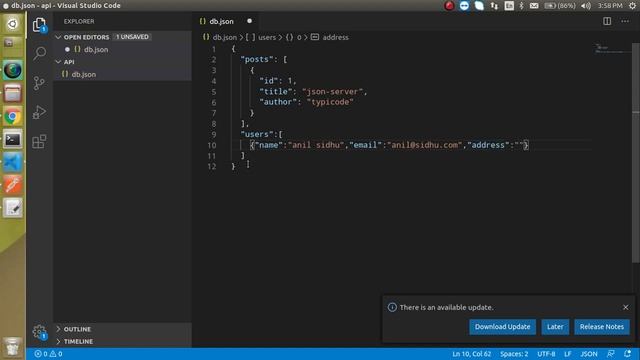Click the "json-server" title value

click(333, 91)
